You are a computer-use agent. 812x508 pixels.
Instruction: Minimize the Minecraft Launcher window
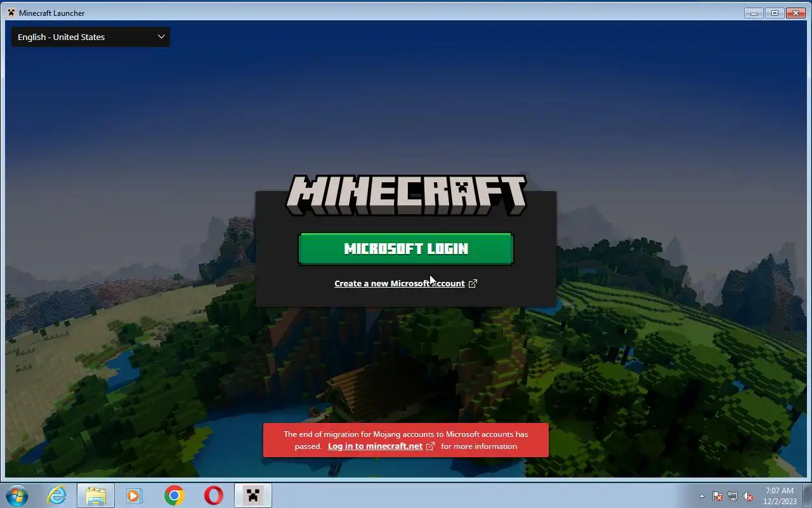click(x=754, y=13)
